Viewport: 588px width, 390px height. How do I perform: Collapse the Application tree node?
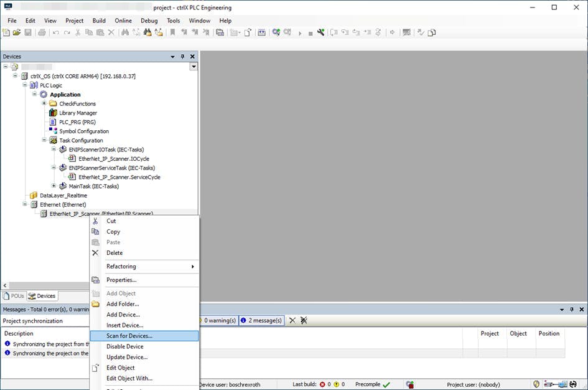35,95
